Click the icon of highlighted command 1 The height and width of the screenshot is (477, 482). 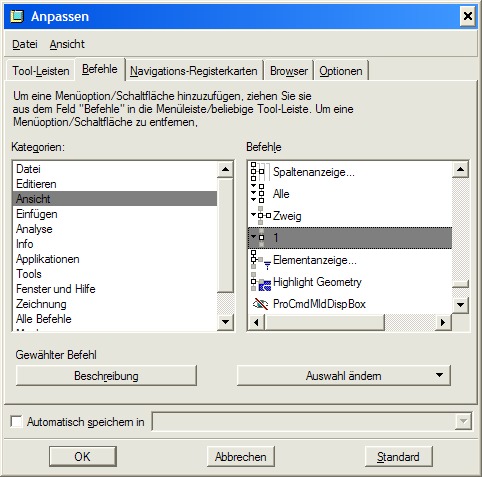(x=258, y=238)
